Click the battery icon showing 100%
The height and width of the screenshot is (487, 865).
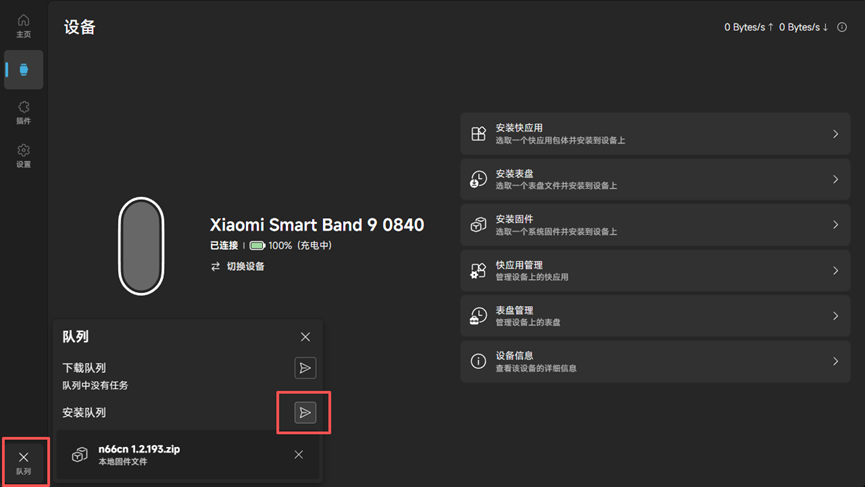point(257,246)
